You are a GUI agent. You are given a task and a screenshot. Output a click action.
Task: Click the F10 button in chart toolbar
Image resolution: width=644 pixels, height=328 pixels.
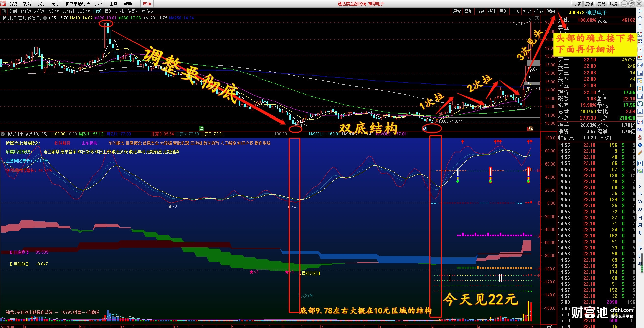[516, 11]
